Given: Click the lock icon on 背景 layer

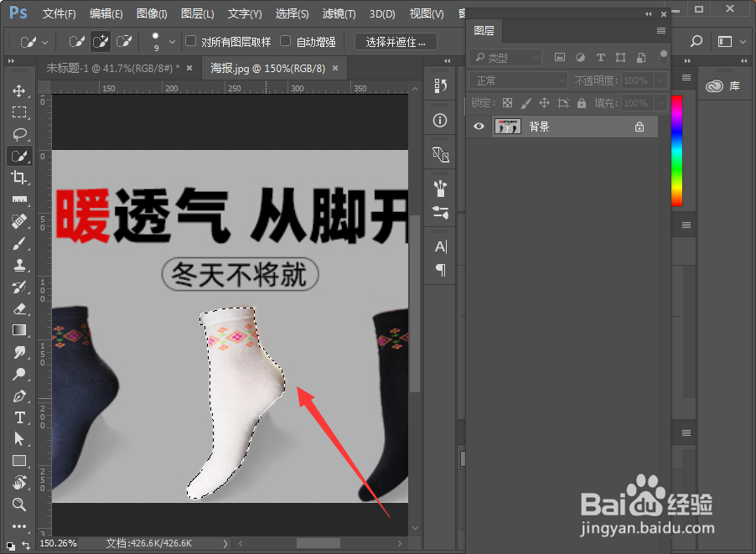Looking at the screenshot, I should pyautogui.click(x=639, y=126).
